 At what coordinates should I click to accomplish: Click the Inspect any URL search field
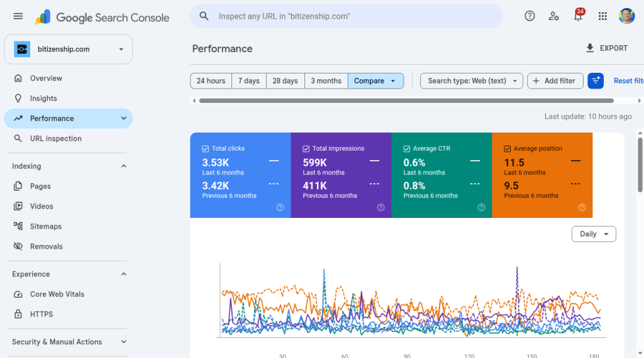[x=346, y=16]
